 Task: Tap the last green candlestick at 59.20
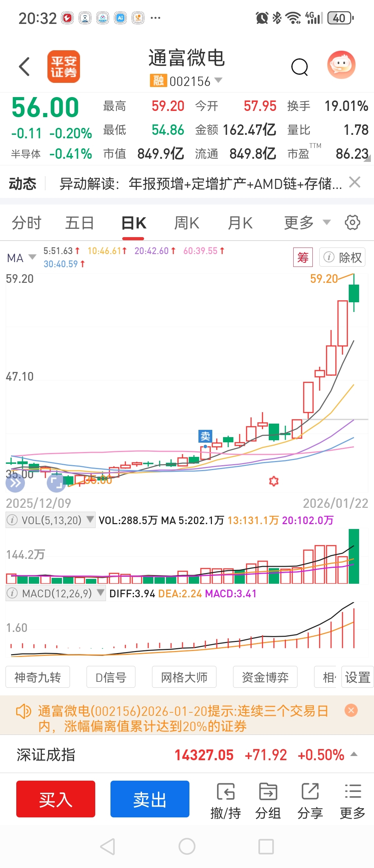click(354, 293)
